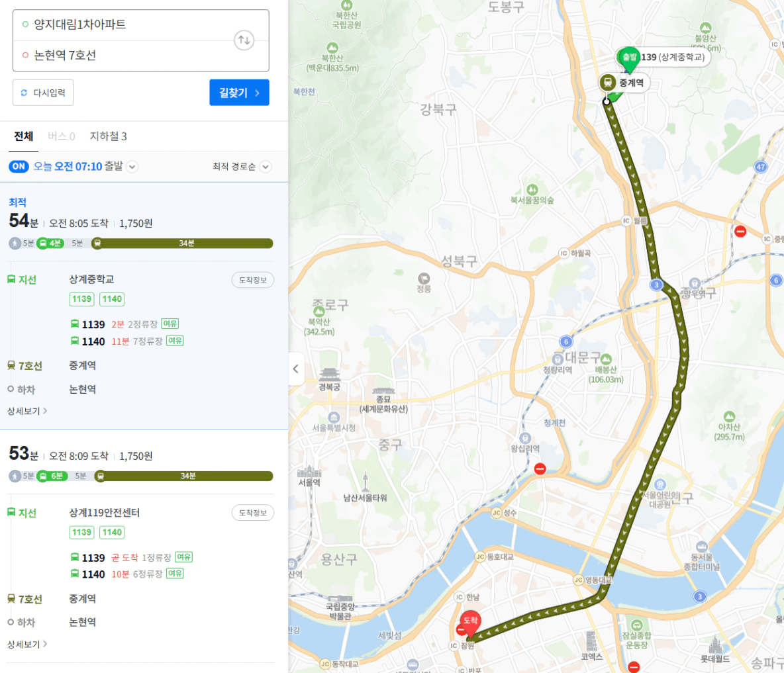The image size is (784, 673).
Task: Click the 다시입력 refresh icon
Action: (x=23, y=93)
